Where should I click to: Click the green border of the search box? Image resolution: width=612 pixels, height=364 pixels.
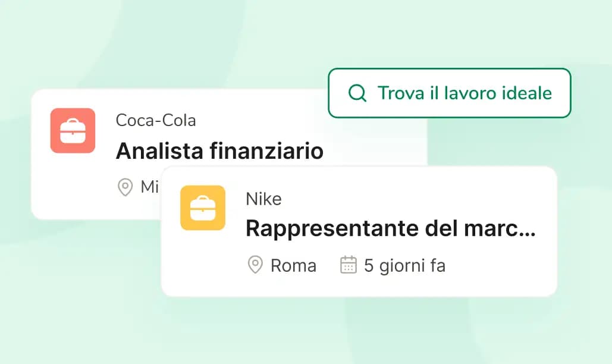click(450, 69)
